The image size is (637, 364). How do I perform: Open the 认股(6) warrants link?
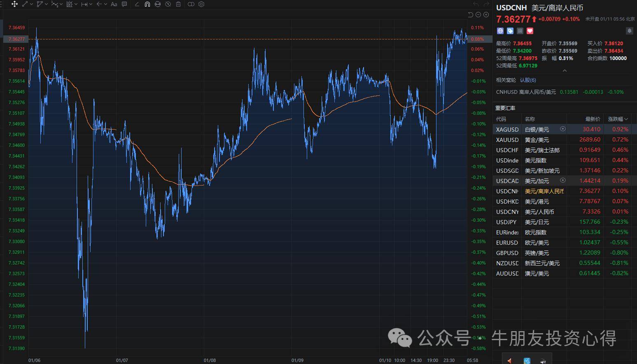528,80
